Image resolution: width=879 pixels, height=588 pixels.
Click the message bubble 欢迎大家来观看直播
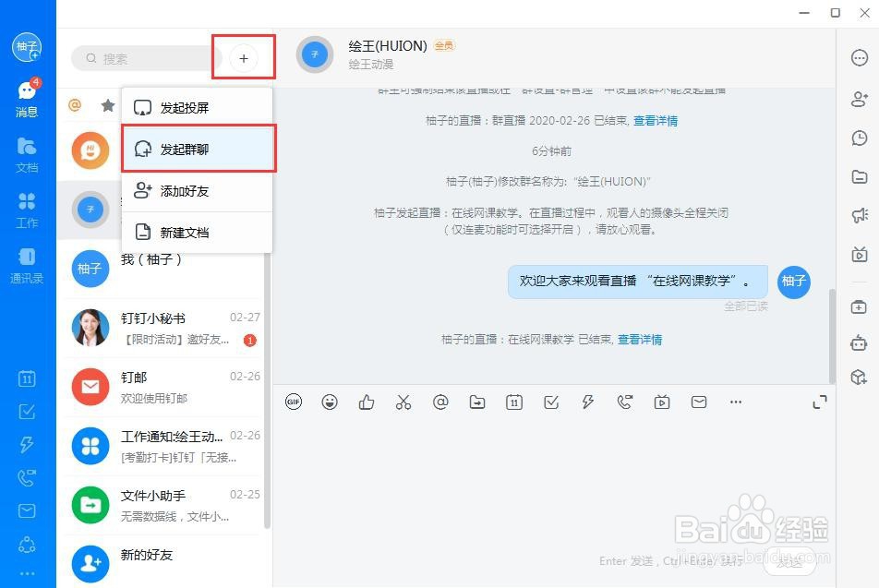click(637, 282)
